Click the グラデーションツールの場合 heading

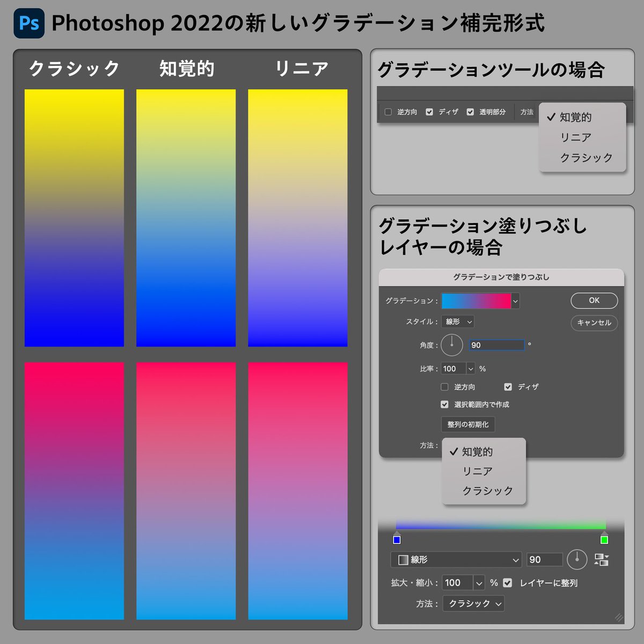click(x=491, y=70)
